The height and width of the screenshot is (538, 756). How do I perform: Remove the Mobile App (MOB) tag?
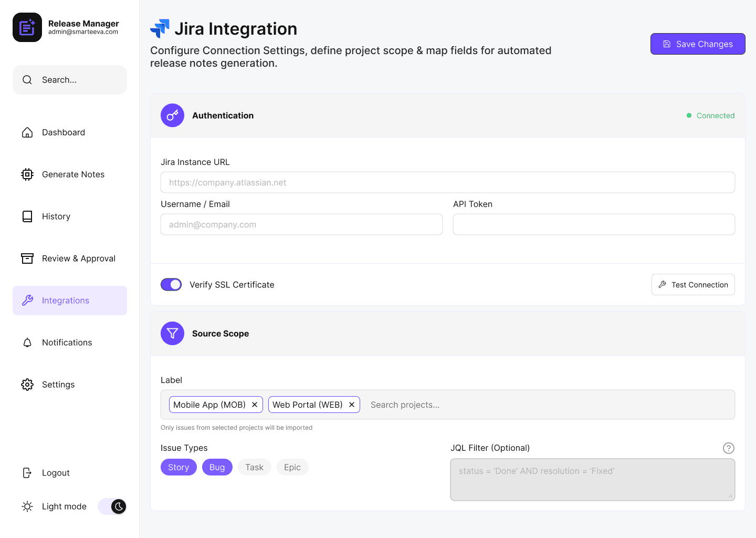tap(255, 405)
